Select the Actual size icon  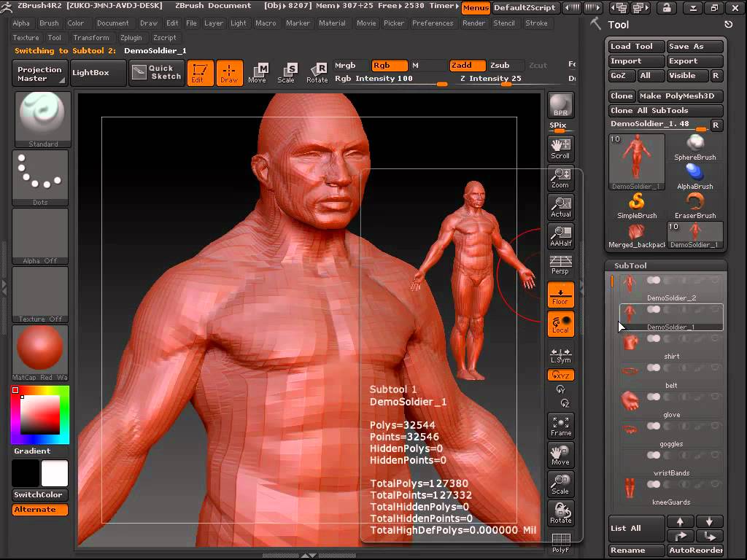tap(561, 206)
